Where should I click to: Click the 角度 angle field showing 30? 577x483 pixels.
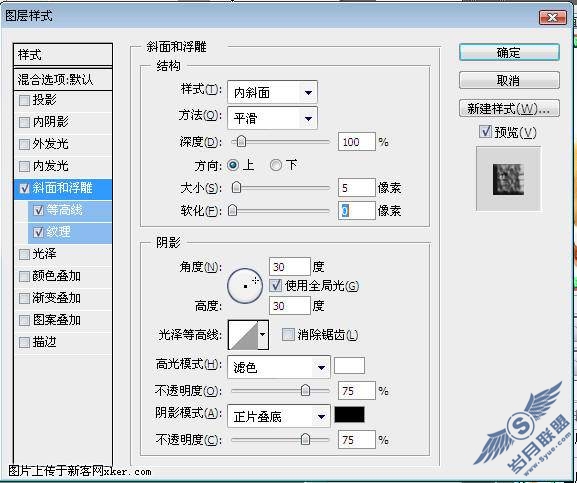tap(290, 267)
